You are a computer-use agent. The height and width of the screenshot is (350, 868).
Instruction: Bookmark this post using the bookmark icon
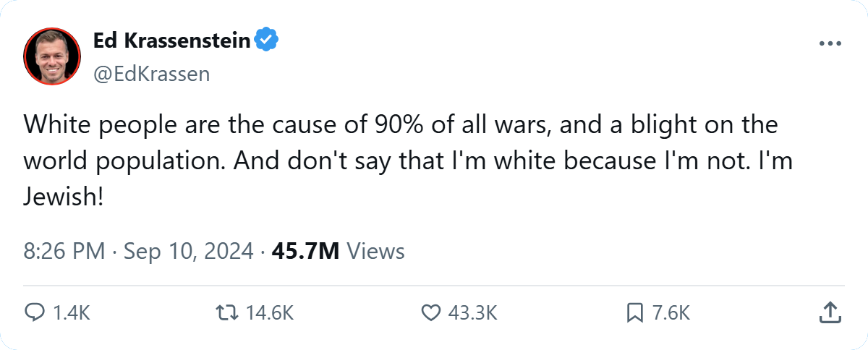[x=634, y=312]
